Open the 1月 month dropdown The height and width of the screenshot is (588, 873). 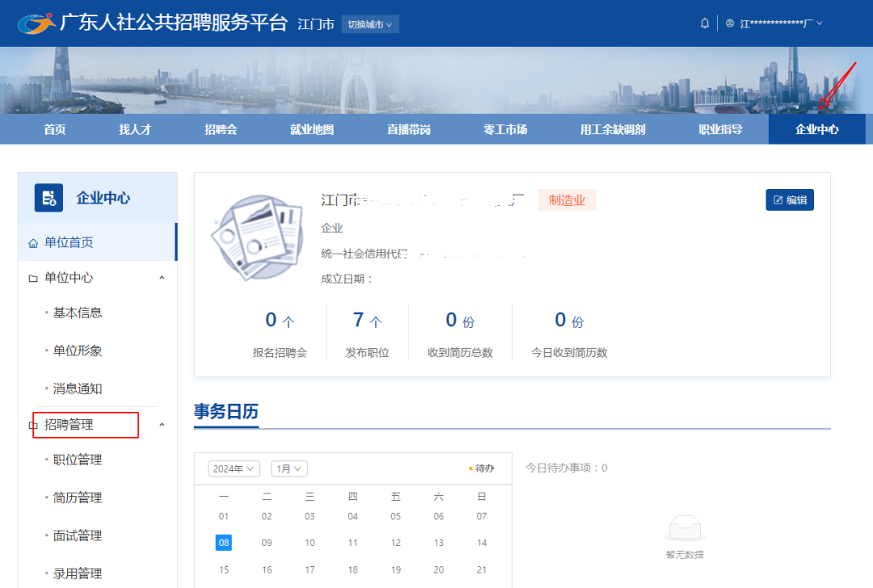pyautogui.click(x=289, y=468)
